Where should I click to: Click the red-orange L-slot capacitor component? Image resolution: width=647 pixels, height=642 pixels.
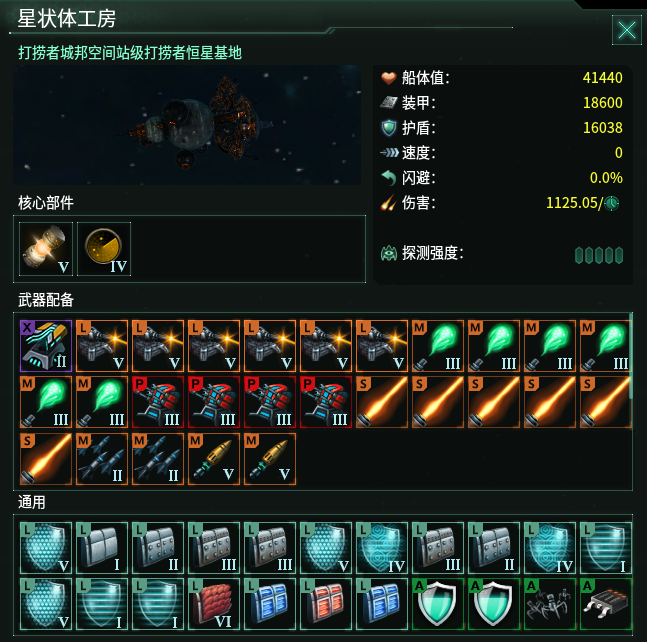coord(326,604)
